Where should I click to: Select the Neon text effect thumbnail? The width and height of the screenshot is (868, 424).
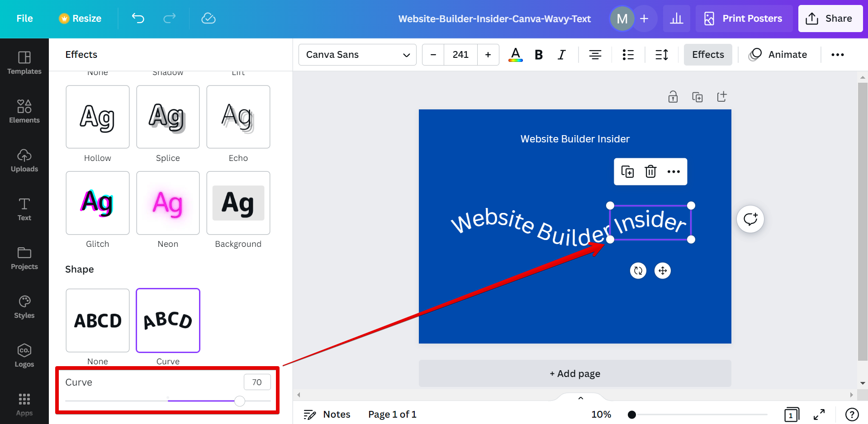click(x=168, y=203)
